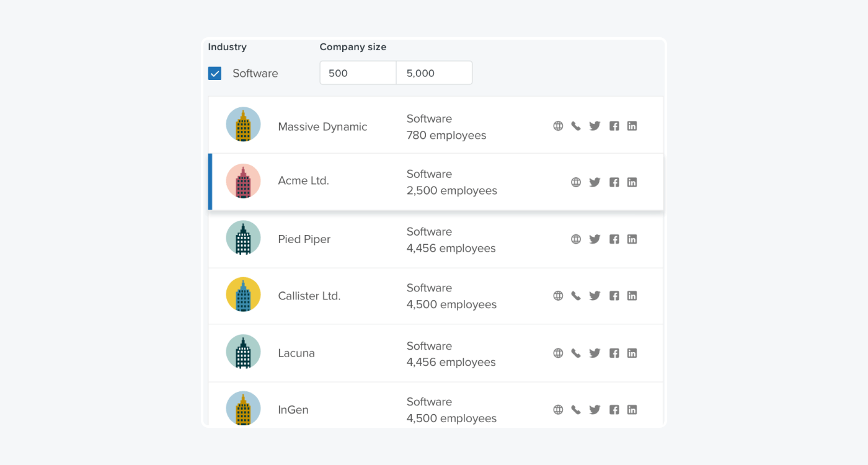Viewport: 868px width, 465px height.
Task: Open Massive Dynamic's website via globe icon
Action: coord(557,125)
